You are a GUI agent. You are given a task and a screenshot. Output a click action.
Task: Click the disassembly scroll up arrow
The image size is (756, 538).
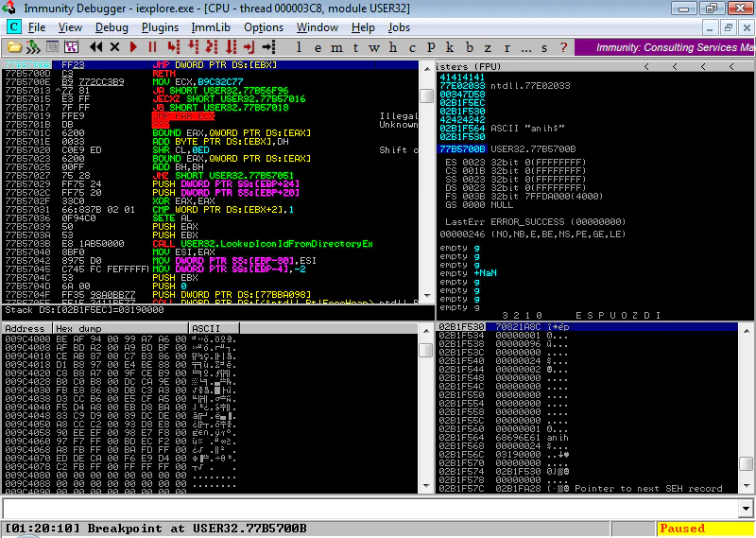tap(427, 69)
